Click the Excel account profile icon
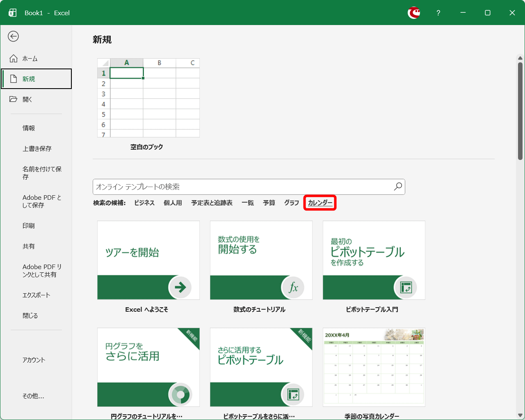Image resolution: width=525 pixels, height=420 pixels. [414, 13]
